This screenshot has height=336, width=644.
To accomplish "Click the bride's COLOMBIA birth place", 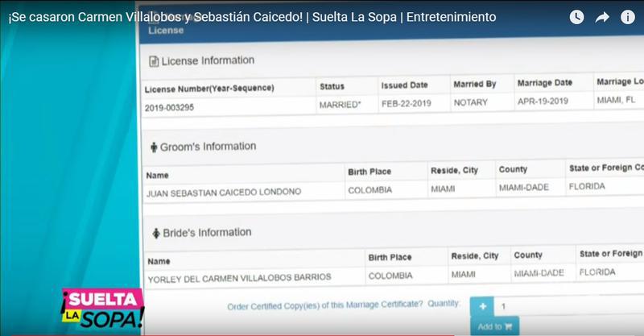I will pos(390,276).
